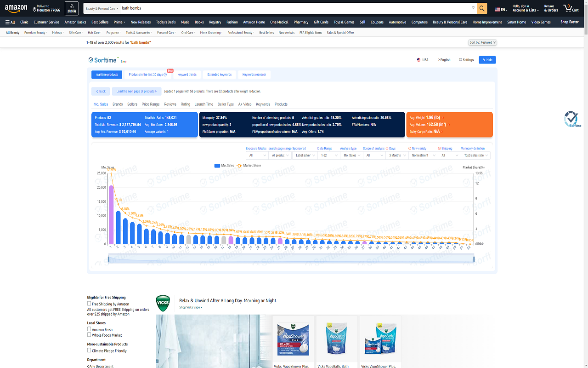
Task: Click the Days help icon above 3 Months
Action: click(x=388, y=149)
